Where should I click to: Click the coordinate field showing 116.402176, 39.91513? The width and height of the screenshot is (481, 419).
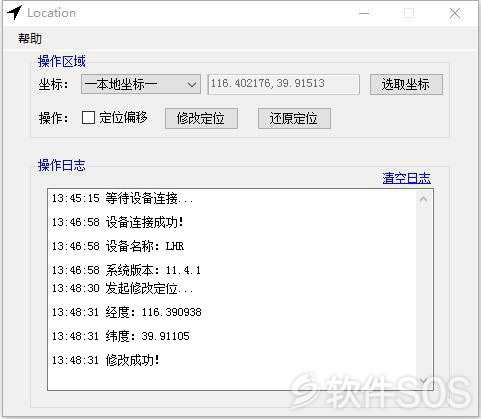283,84
